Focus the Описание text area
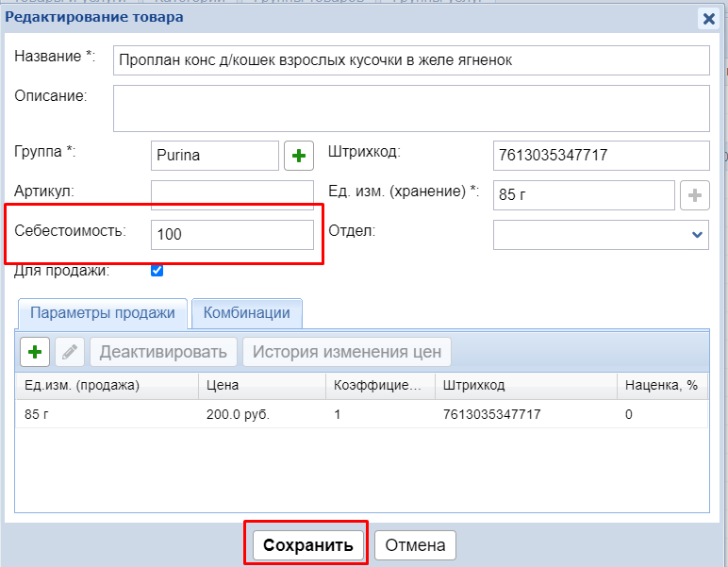The height and width of the screenshot is (567, 728). click(x=410, y=108)
